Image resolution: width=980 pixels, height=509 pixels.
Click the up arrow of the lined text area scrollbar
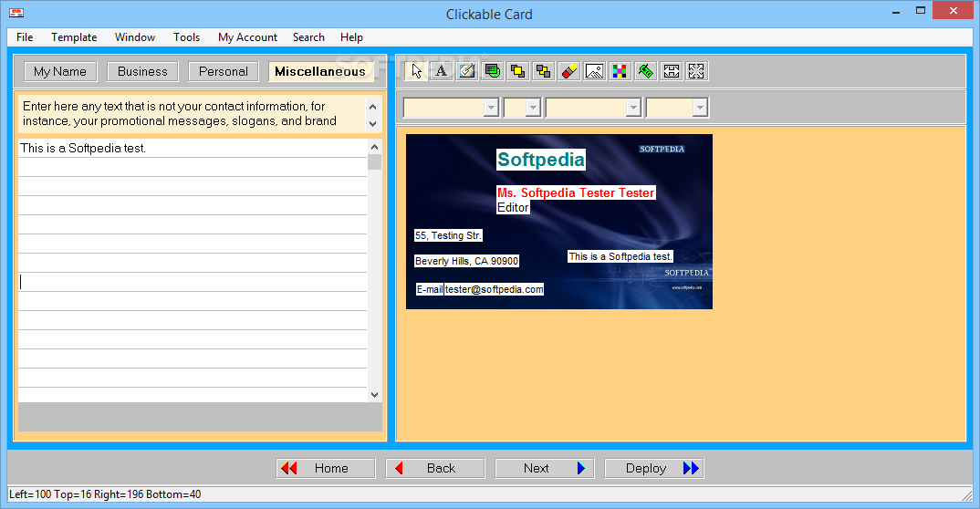coord(374,147)
